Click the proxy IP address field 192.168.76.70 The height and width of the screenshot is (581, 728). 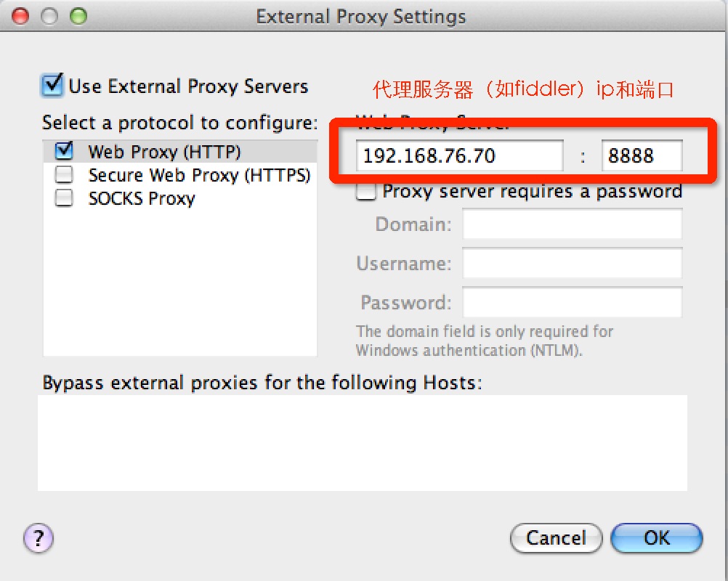tap(460, 155)
